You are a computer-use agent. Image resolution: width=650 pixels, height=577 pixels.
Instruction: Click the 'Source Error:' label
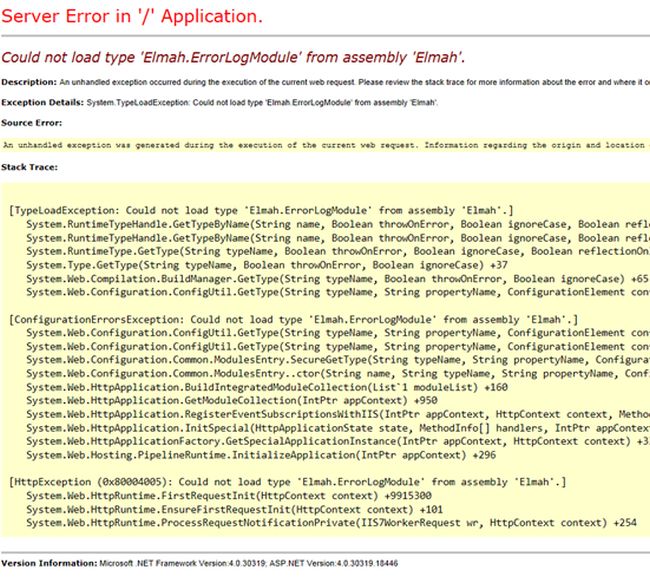pos(32,123)
